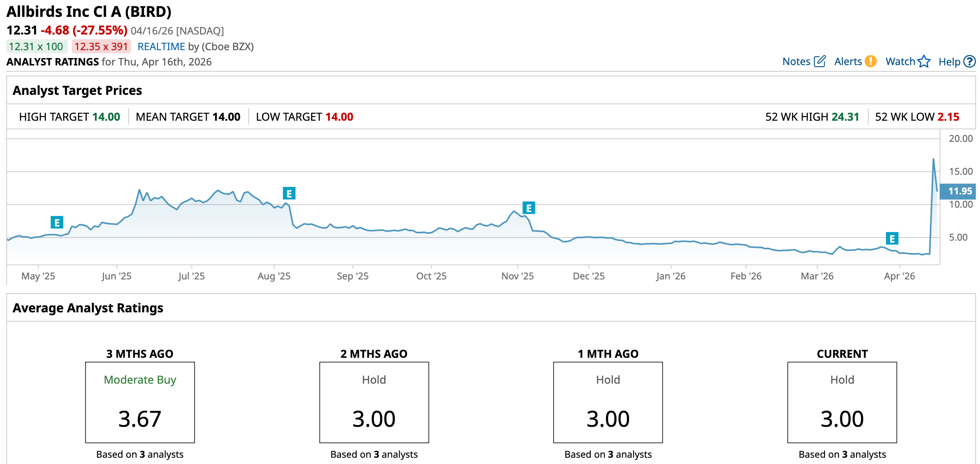
Task: Click the 11.95 price label on chart axis
Action: point(960,191)
